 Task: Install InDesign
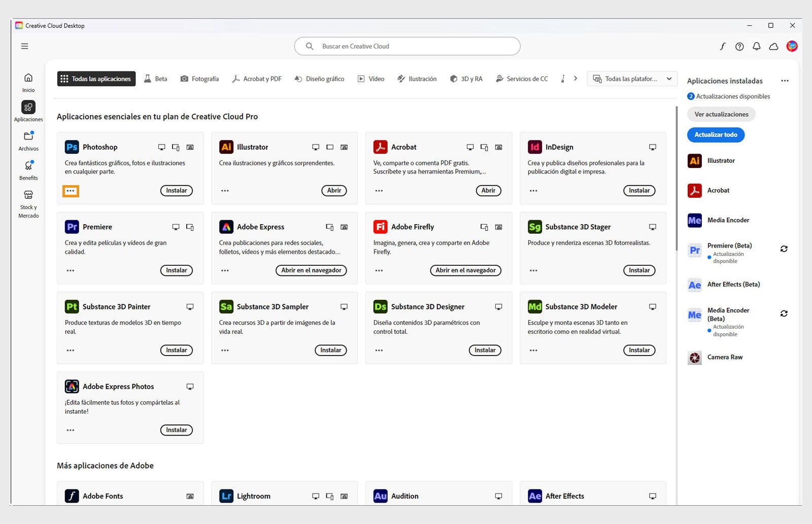[639, 191]
